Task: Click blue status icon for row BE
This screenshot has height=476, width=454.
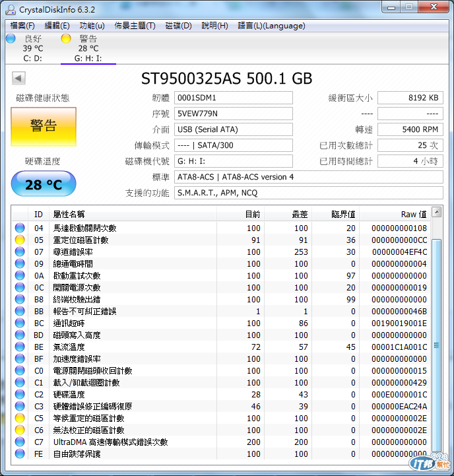Action: tap(20, 347)
